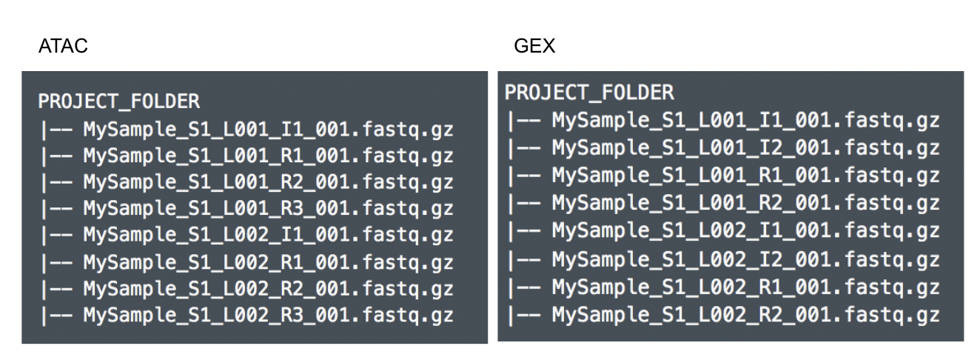Click the MySample_S1_L001_R3_001.fastq.gz entry
The image size is (980, 363).
[268, 209]
